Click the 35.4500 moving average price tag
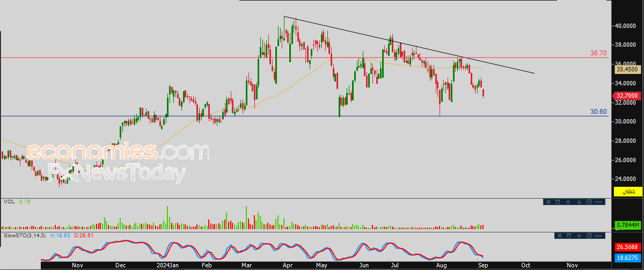This screenshot has width=644, height=270. tap(627, 69)
